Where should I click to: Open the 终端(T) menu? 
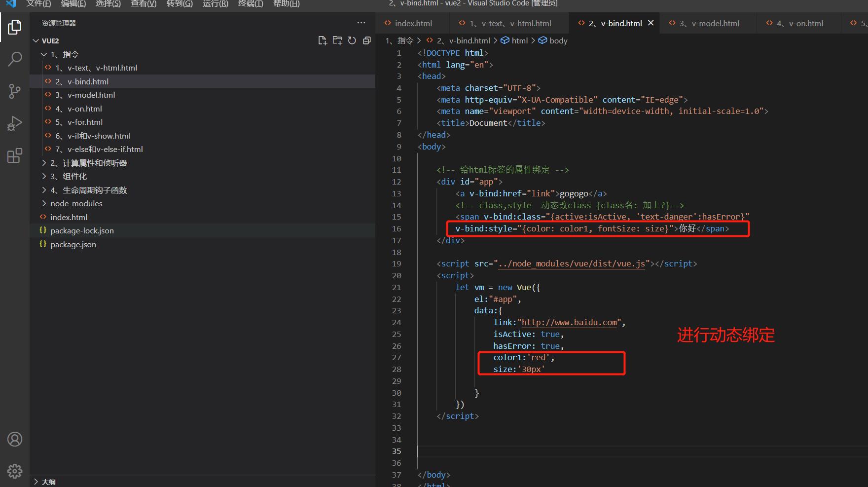click(251, 3)
